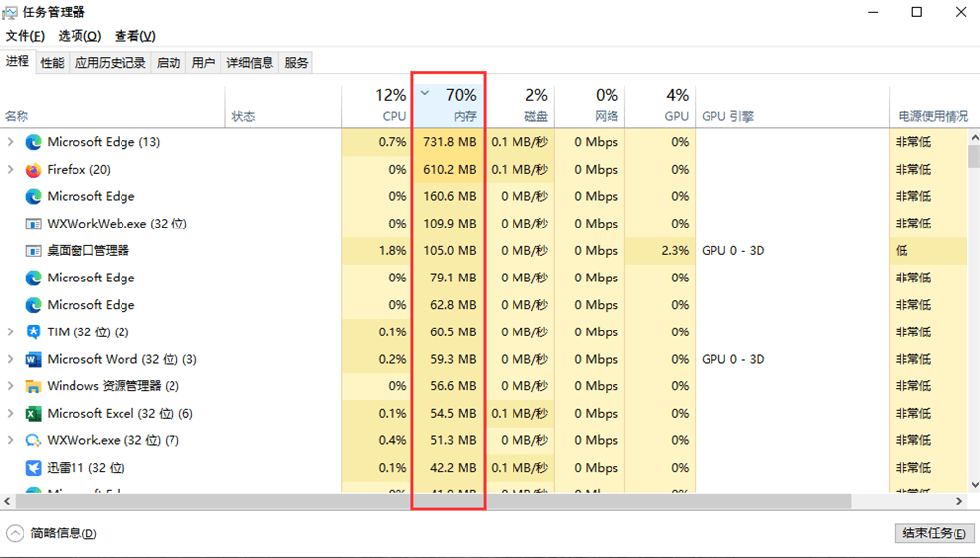
Task: Open the 查看(V) menu
Action: coord(135,36)
